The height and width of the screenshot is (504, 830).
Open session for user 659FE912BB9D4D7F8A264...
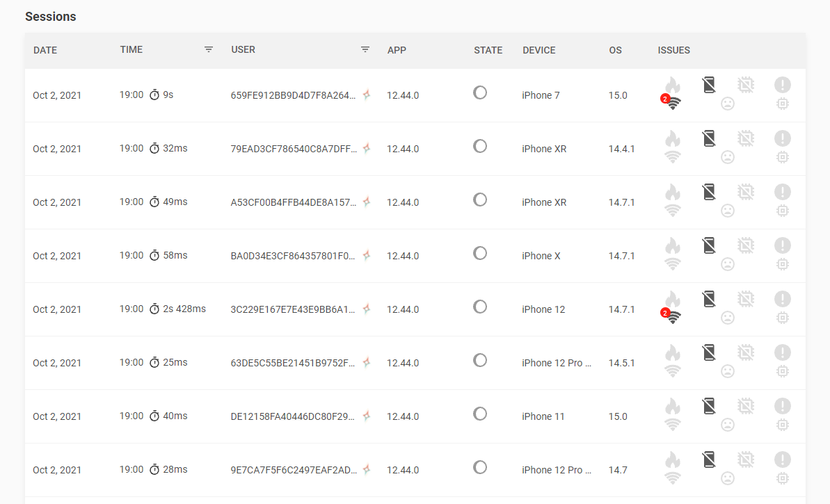(294, 95)
